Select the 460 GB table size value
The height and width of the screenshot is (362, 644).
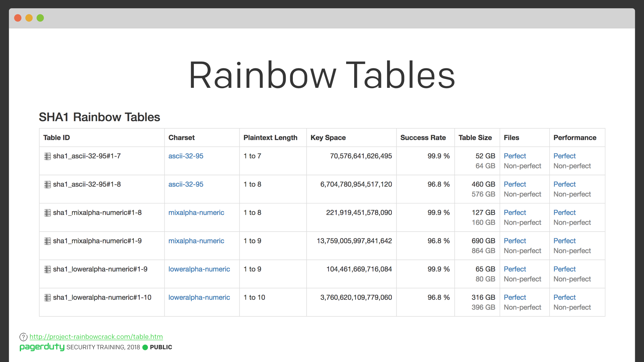(x=483, y=184)
